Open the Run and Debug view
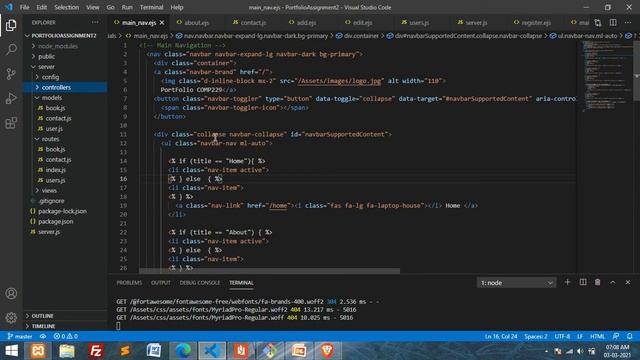640x360 pixels. click(11, 98)
